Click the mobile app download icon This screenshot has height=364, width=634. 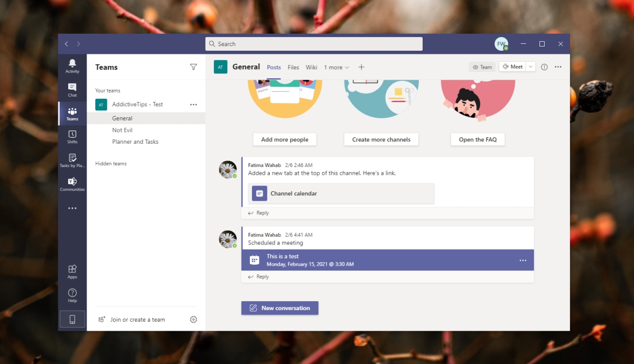coord(72,319)
